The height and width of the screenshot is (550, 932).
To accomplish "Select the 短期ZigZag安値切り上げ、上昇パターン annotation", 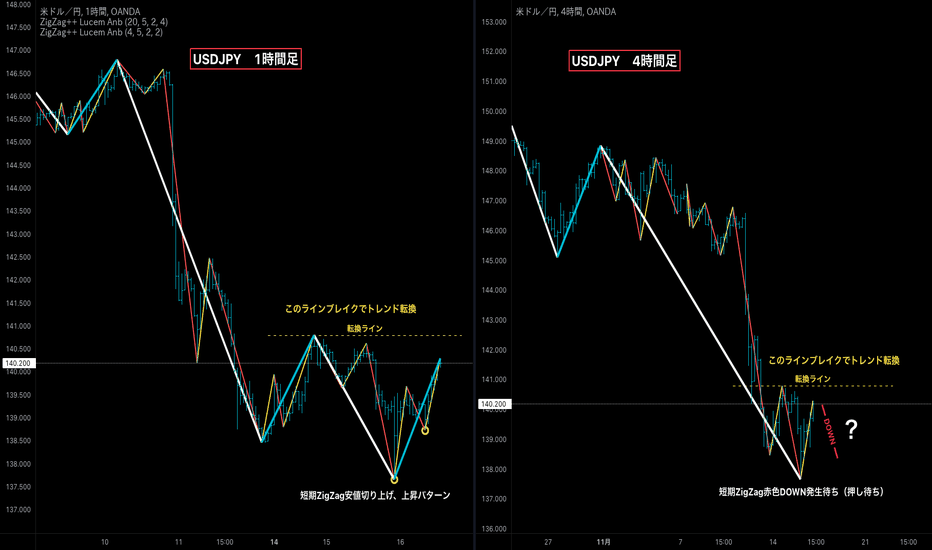I will coord(375,495).
